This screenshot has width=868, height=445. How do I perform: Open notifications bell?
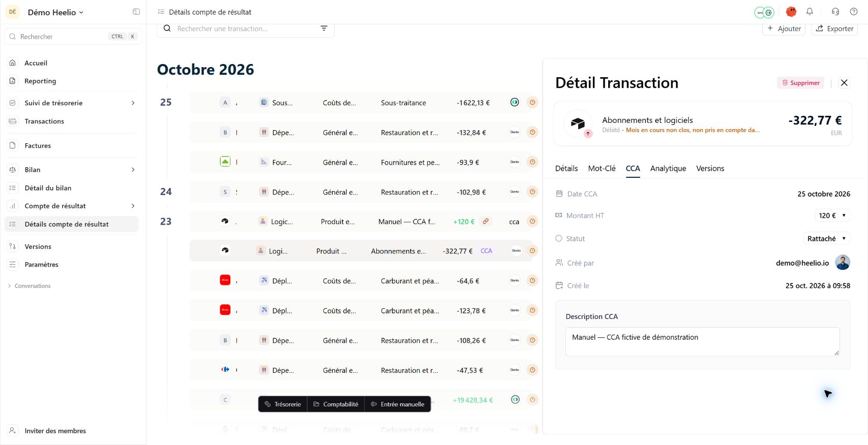point(810,12)
